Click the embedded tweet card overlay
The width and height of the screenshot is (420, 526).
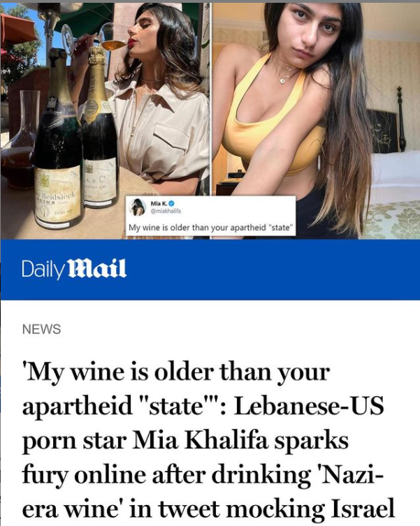[211, 216]
